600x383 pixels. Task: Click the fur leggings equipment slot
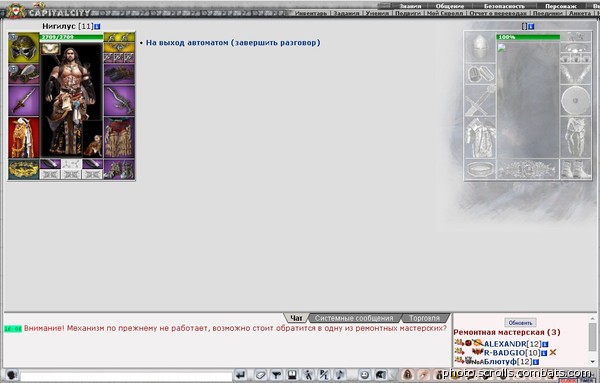[x=119, y=137]
